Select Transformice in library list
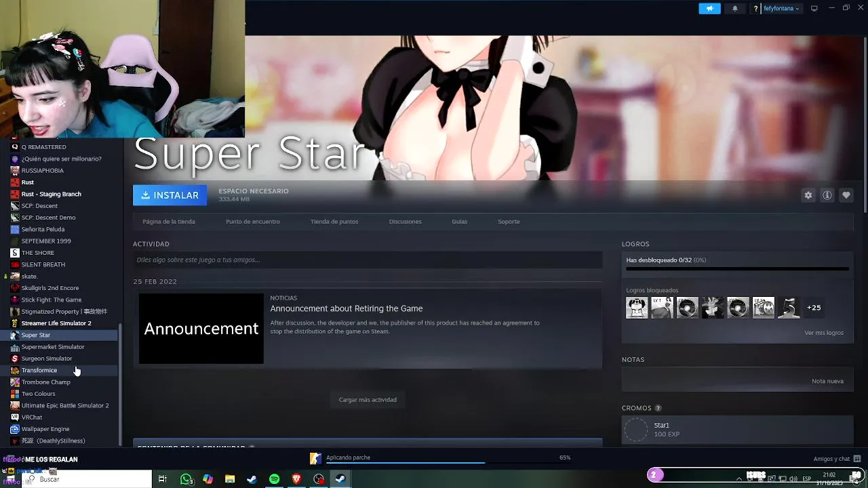868x488 pixels. 39,370
